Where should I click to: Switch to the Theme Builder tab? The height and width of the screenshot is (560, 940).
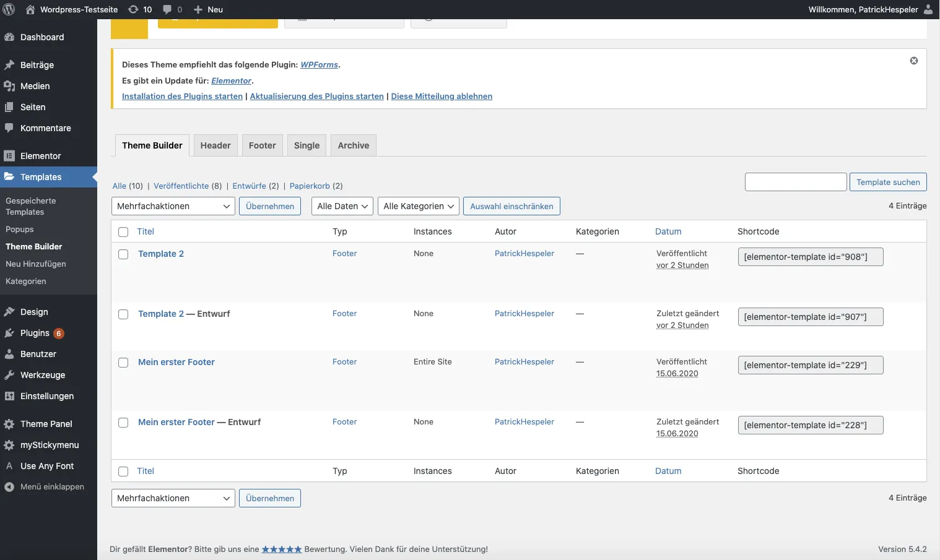tap(152, 145)
